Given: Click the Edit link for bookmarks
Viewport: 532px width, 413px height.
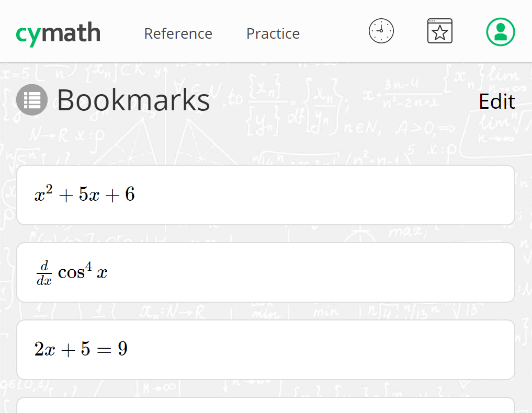Looking at the screenshot, I should (x=496, y=101).
